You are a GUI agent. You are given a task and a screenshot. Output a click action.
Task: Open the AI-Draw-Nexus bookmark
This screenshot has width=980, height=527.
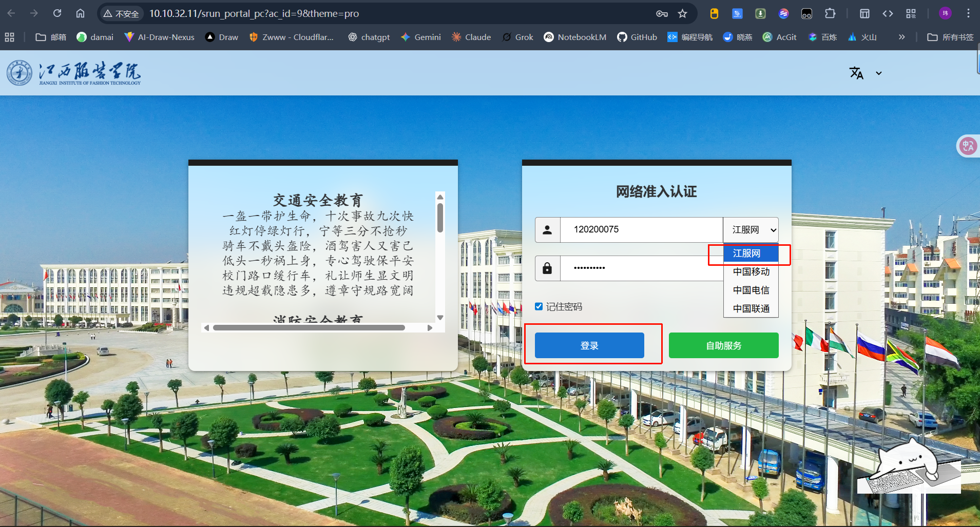tap(160, 37)
